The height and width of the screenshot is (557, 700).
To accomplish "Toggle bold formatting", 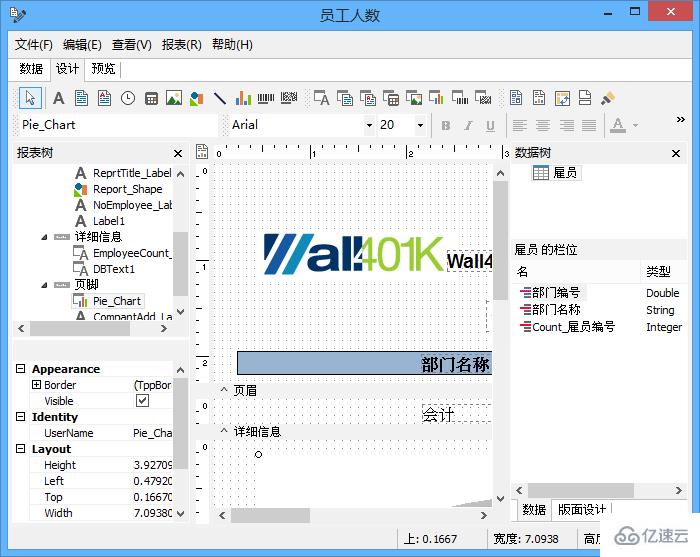I will 445,125.
